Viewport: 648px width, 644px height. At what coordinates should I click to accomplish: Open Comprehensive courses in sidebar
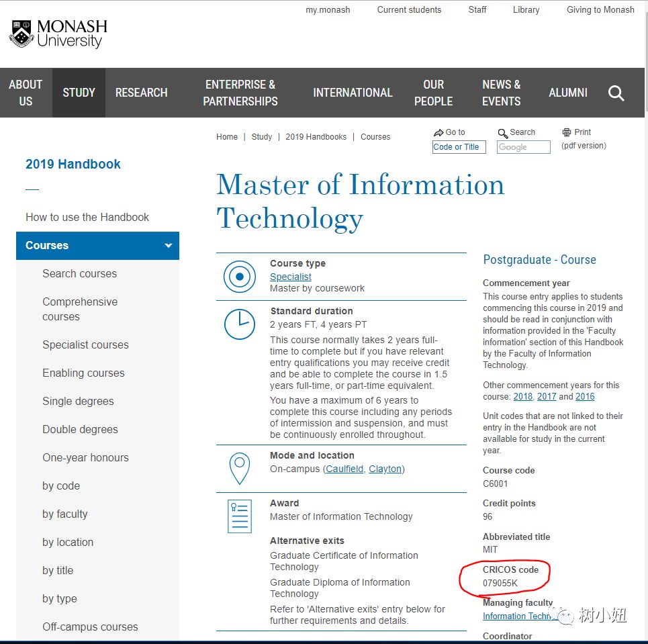pos(80,309)
